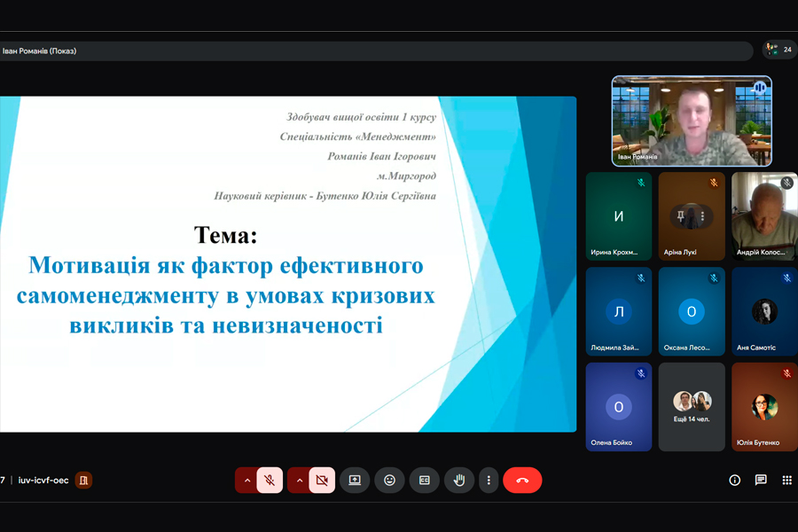Open meeting details info icon

click(x=734, y=481)
